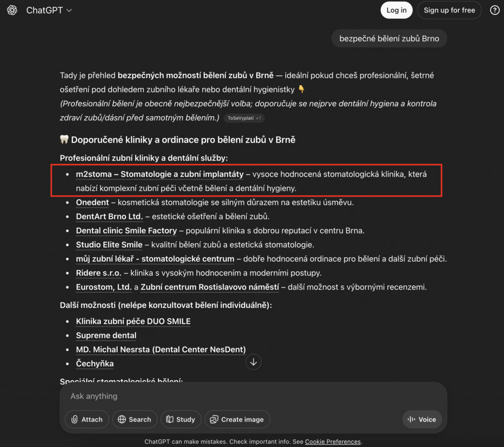Activate the Voice input icon

(x=411, y=419)
